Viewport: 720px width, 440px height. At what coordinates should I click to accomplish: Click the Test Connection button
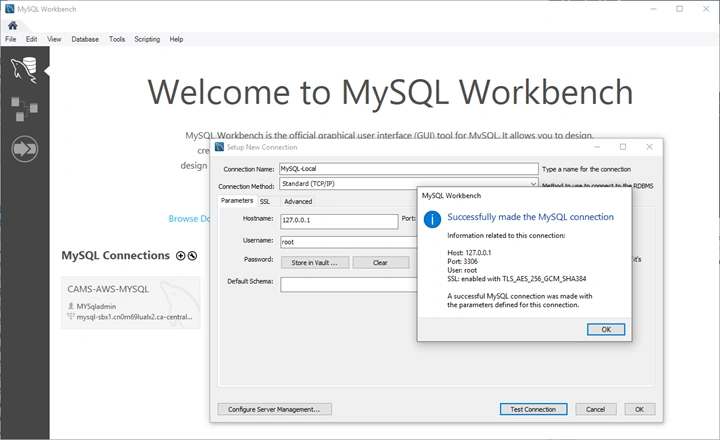(533, 409)
